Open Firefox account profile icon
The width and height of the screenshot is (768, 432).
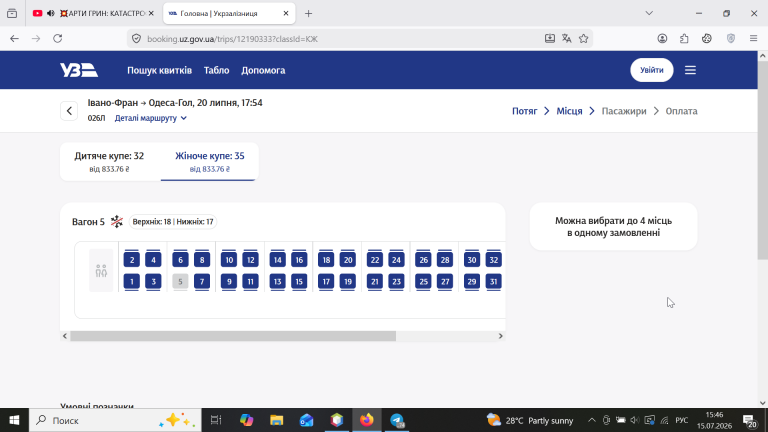click(662, 39)
